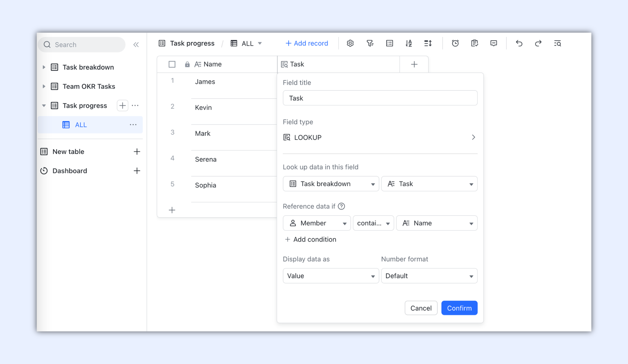Open the contains operator dropdown
628x364 pixels.
click(x=373, y=223)
